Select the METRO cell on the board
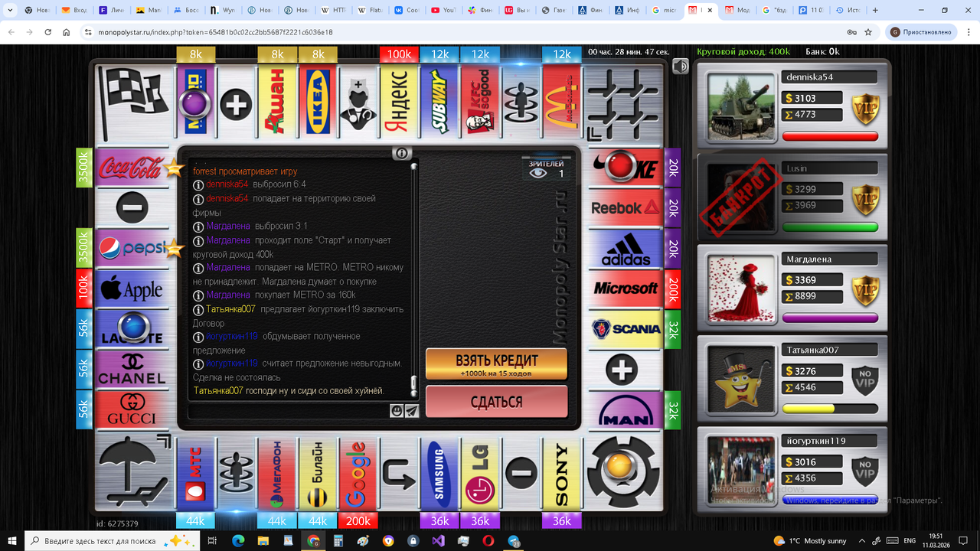This screenshot has height=551, width=980. click(x=194, y=103)
